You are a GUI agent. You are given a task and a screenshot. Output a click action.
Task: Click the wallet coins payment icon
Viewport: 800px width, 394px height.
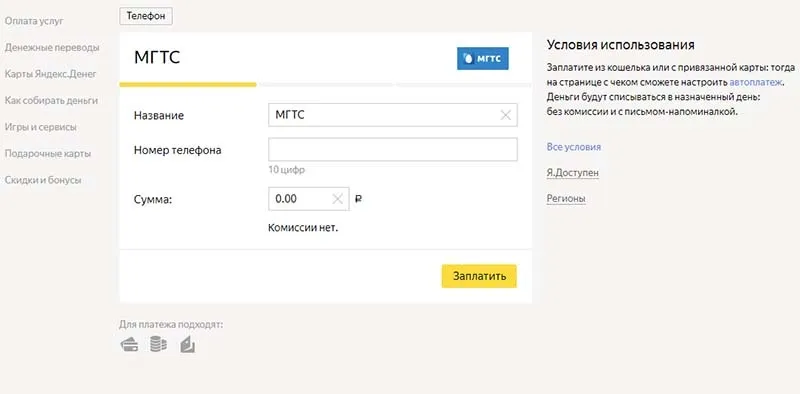click(158, 344)
